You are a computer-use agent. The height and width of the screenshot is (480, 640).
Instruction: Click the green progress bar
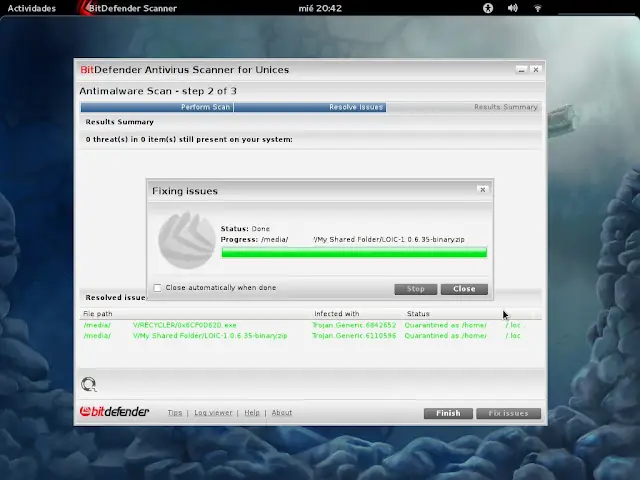point(354,253)
